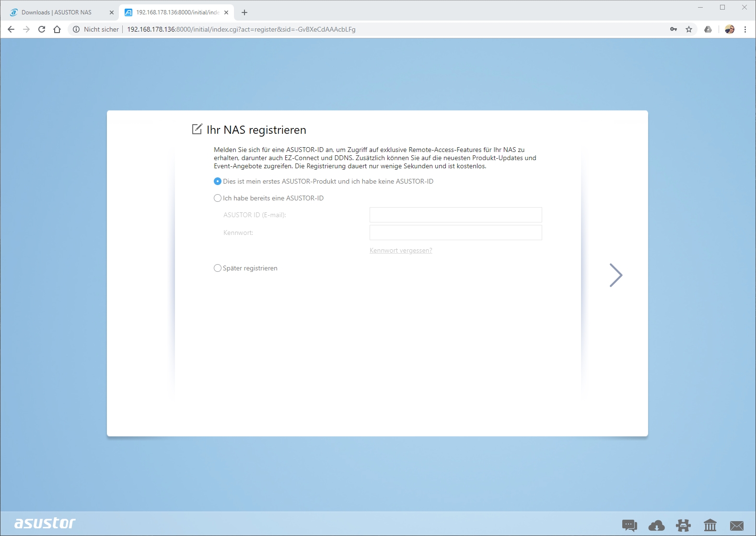Switch to the 192.168.178.136:8000/initial tab

(x=177, y=12)
